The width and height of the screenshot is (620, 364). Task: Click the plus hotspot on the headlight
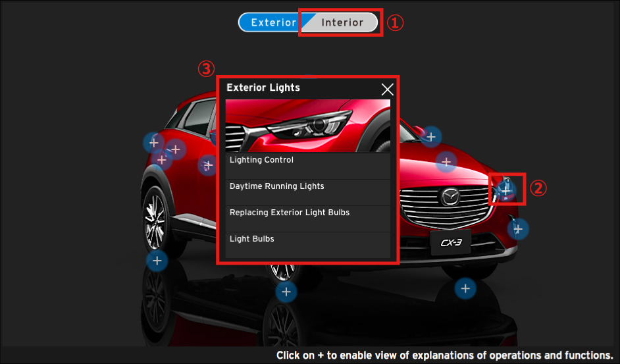[505, 190]
